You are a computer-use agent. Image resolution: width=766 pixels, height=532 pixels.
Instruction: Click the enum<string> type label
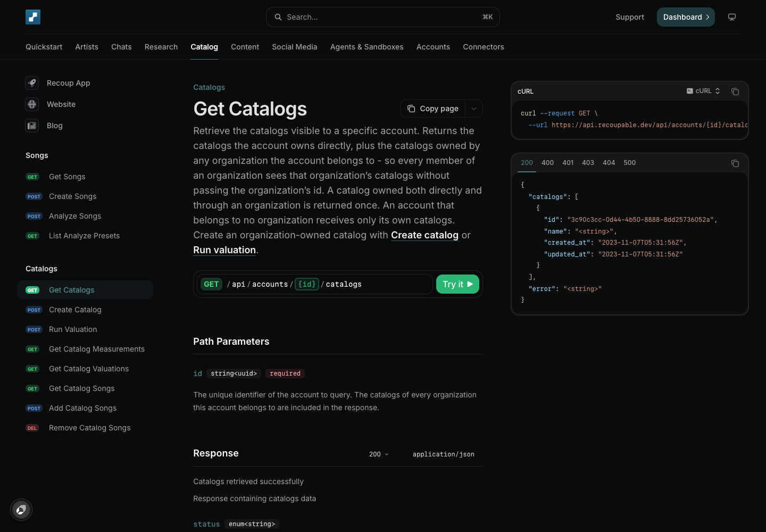pyautogui.click(x=252, y=524)
